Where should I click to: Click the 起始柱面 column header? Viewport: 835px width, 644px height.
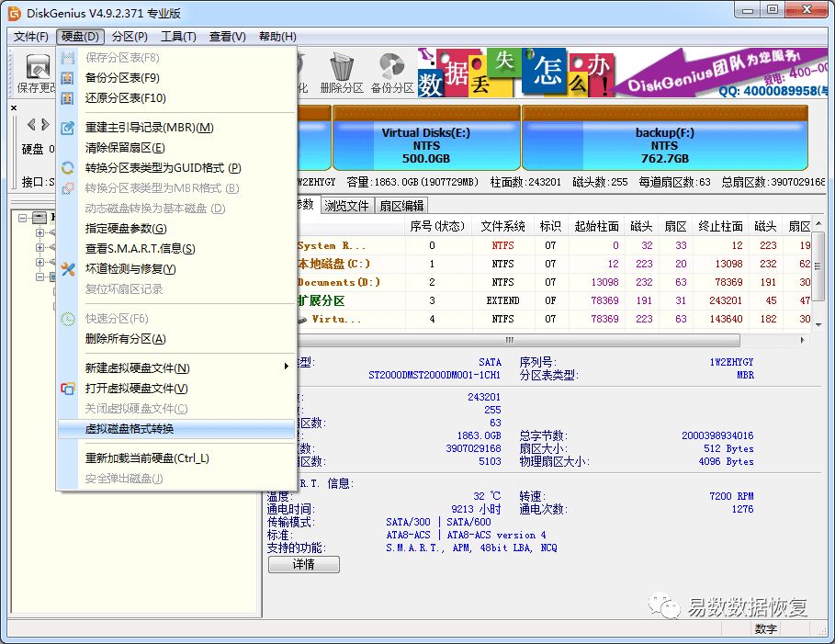[596, 226]
